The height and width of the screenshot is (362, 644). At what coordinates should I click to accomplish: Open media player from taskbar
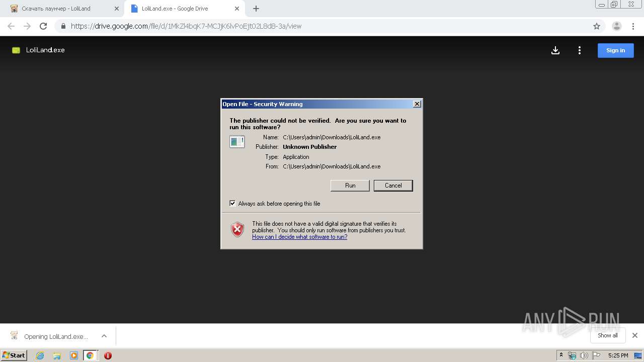click(x=73, y=355)
